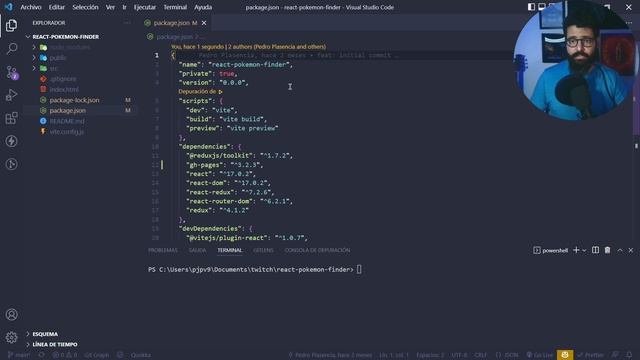Image resolution: width=640 pixels, height=360 pixels.
Task: Click the Git Graph status bar item
Action: click(97, 355)
